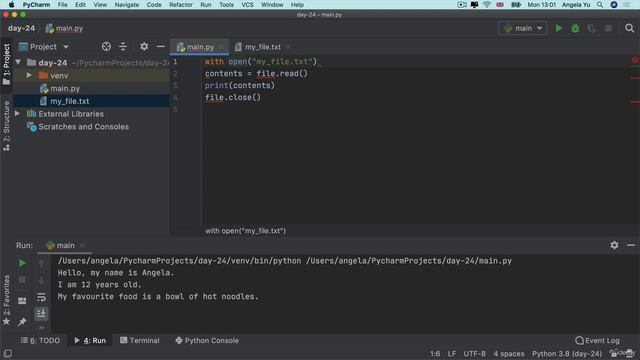This screenshot has height=360, width=640.
Task: Hide the Project panel with minus icon
Action: tap(160, 47)
